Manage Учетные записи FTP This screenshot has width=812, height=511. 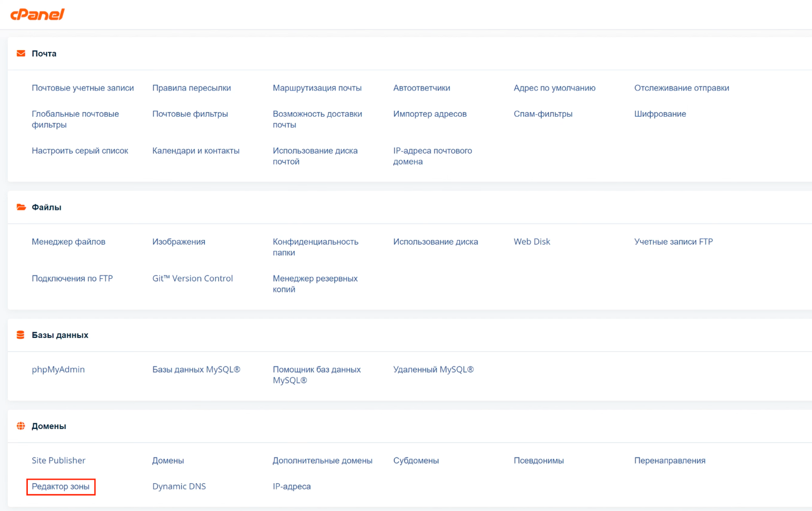pos(673,242)
